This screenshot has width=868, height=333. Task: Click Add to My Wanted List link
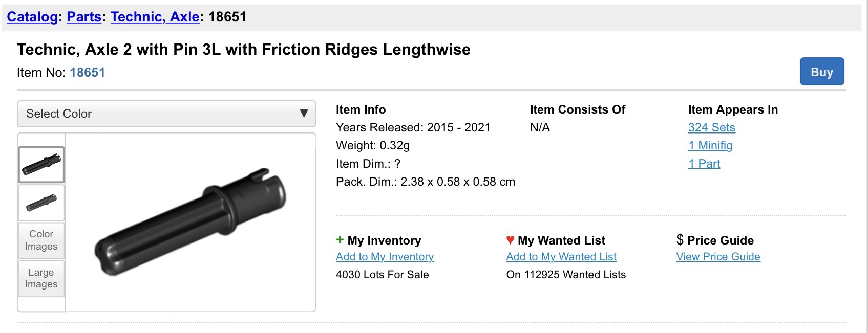click(x=561, y=257)
